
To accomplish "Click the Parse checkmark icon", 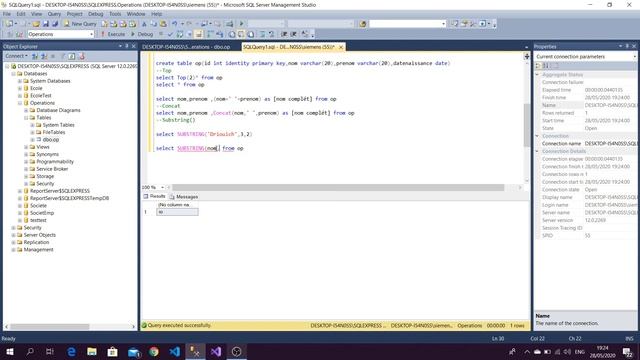I will (170, 34).
